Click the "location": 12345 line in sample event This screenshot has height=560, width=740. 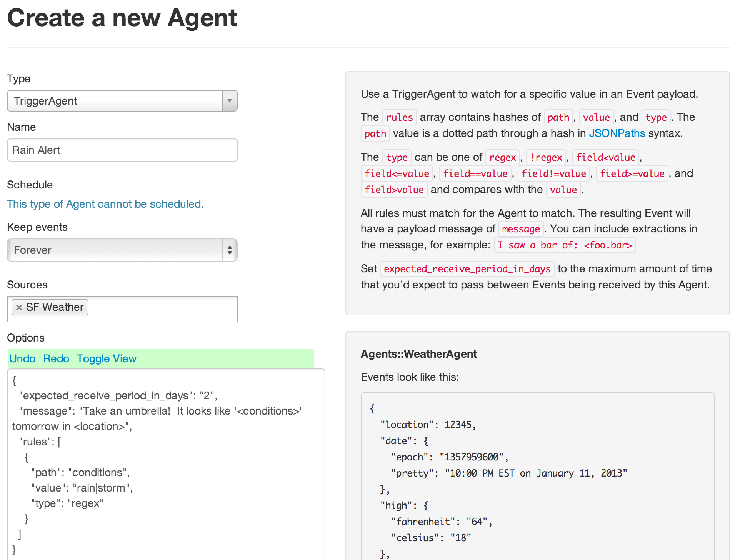[x=428, y=425]
